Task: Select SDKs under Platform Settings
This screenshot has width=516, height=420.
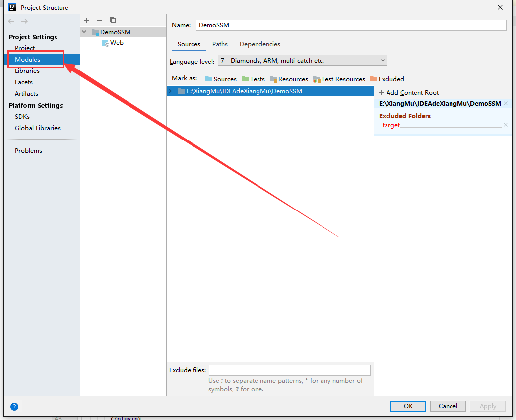Action: (22, 117)
